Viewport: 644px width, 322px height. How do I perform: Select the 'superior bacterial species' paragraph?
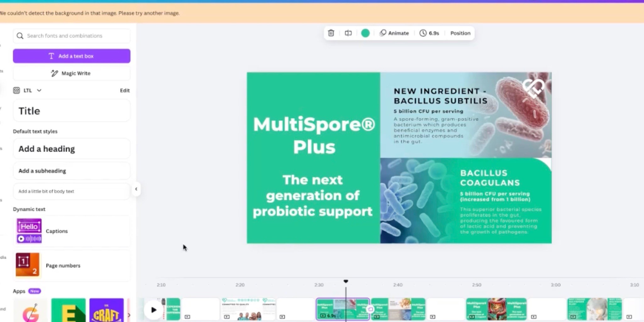(501, 220)
